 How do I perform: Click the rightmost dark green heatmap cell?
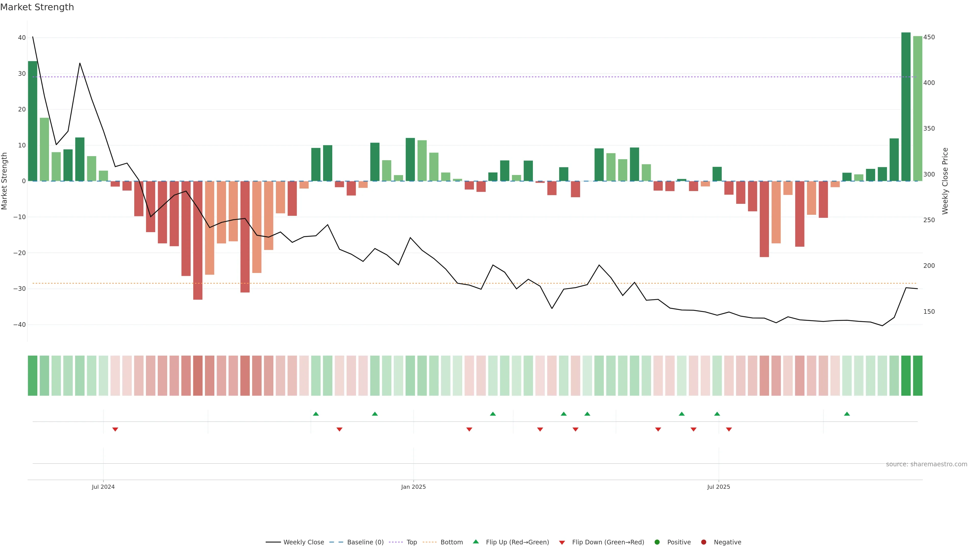point(918,375)
